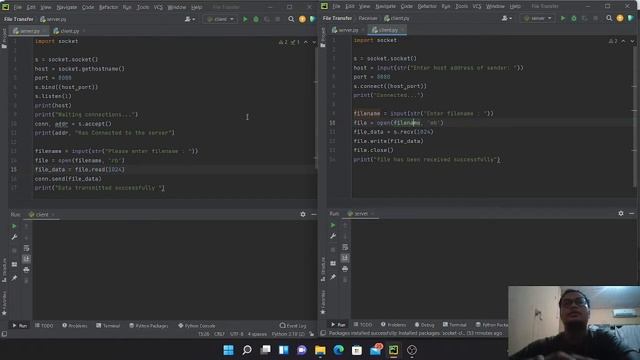Toggle scroll to end in left Run panel

click(27, 259)
